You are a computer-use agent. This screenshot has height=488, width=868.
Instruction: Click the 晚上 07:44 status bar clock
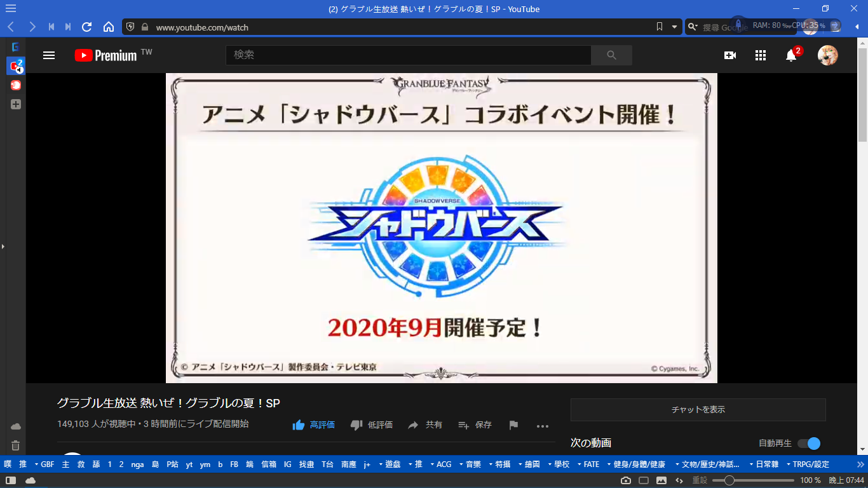tap(846, 480)
